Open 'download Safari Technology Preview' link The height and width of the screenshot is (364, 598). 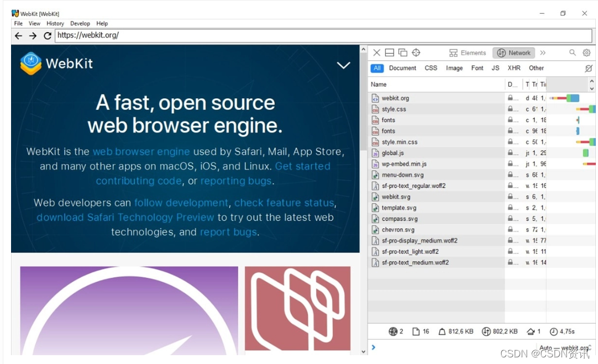(x=125, y=217)
